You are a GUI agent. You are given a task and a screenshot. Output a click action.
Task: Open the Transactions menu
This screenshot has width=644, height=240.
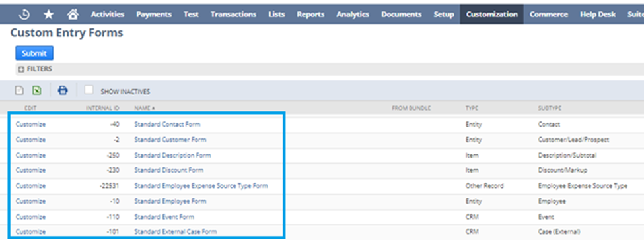233,15
